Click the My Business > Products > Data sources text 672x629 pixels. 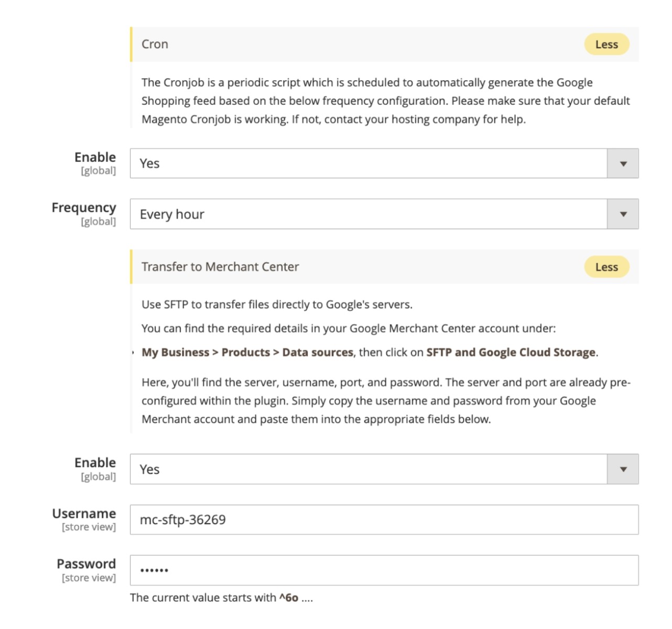point(247,352)
